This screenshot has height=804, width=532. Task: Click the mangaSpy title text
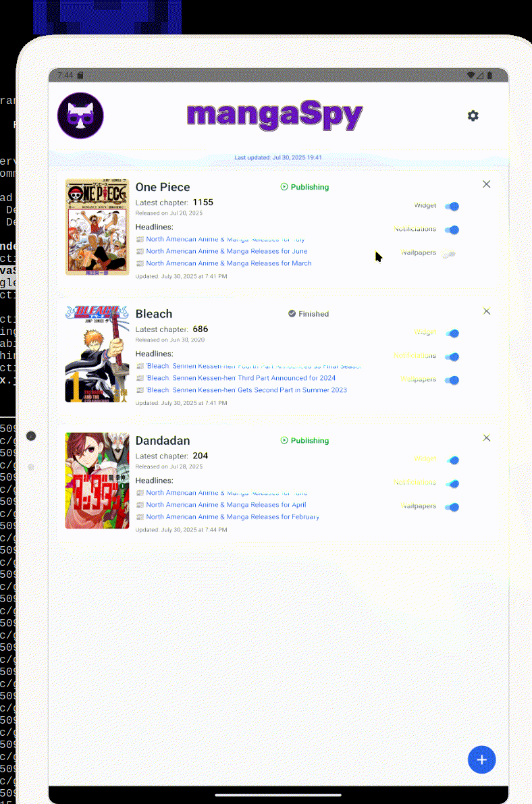[274, 116]
